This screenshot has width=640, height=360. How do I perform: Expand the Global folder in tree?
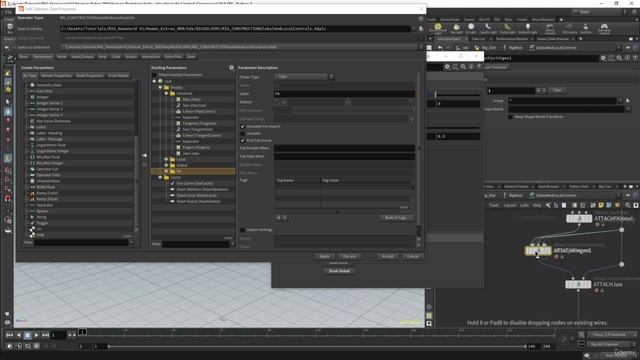click(166, 165)
